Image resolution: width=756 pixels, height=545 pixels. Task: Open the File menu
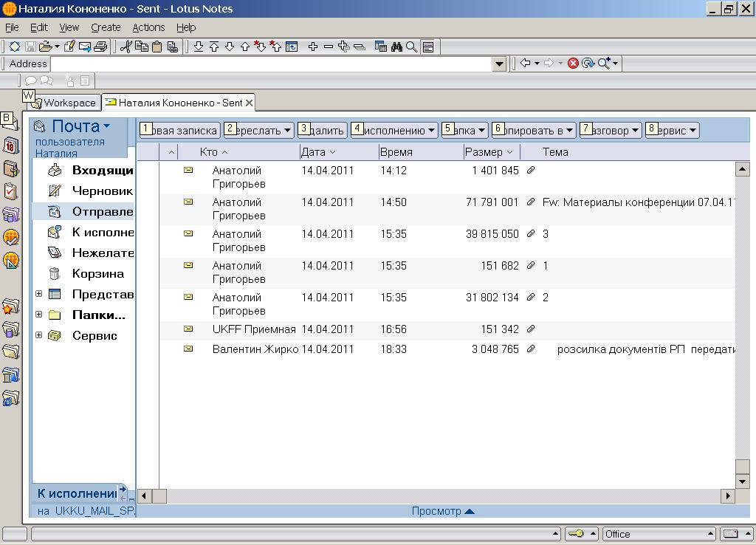pyautogui.click(x=12, y=27)
